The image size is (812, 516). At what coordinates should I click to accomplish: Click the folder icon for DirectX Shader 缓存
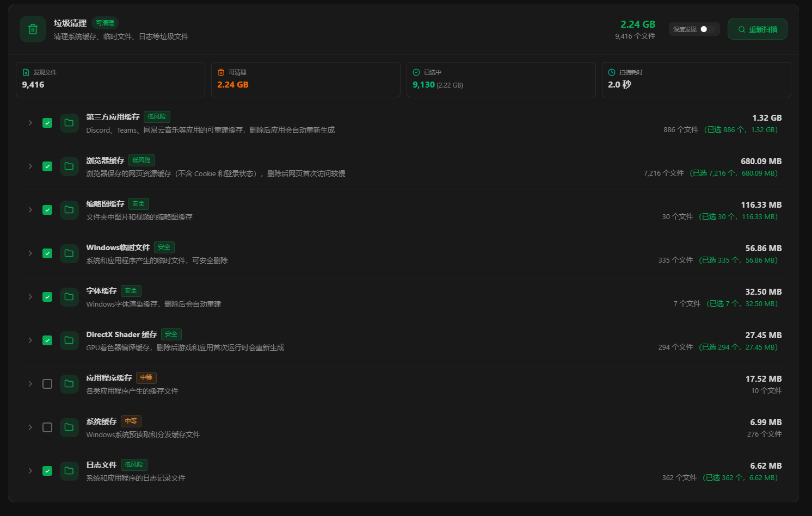point(69,340)
